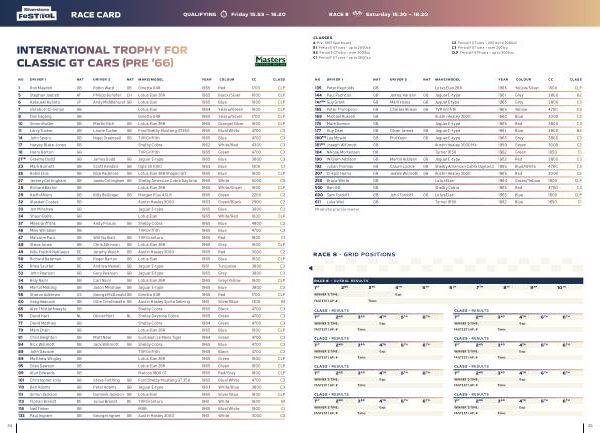The width and height of the screenshot is (600, 433).
Task: Select driver Michael Russell in row 168
Action: (341, 116)
